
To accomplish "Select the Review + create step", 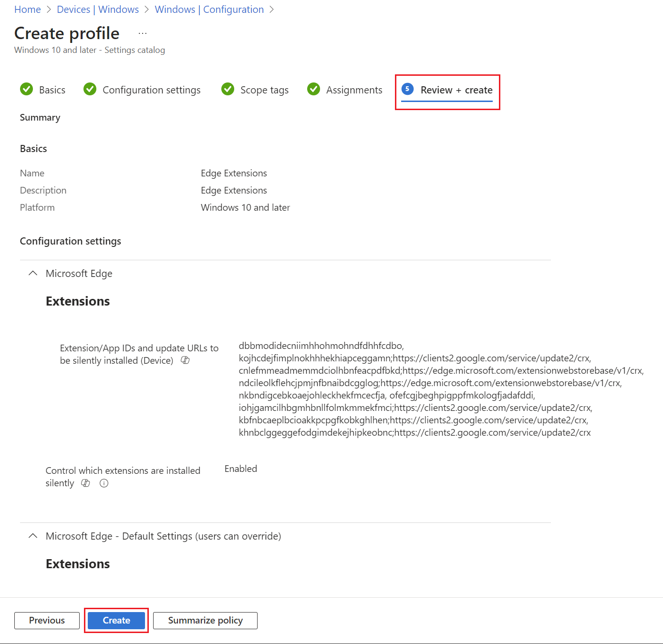I will [x=456, y=90].
